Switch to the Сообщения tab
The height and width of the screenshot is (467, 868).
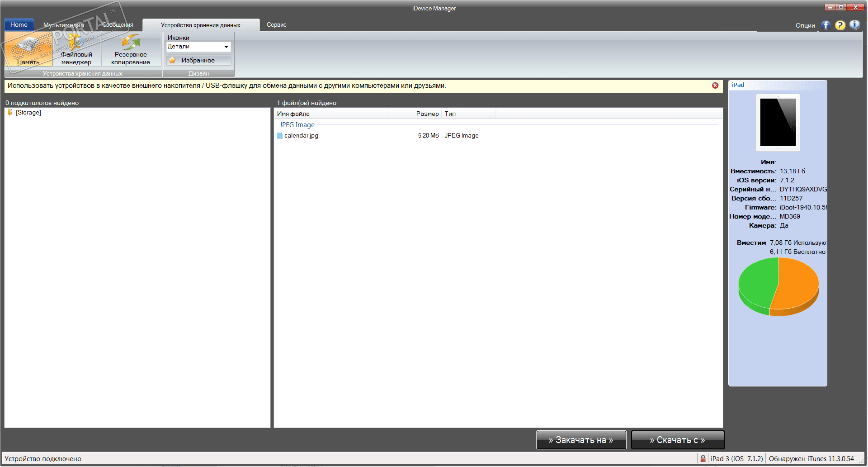118,25
